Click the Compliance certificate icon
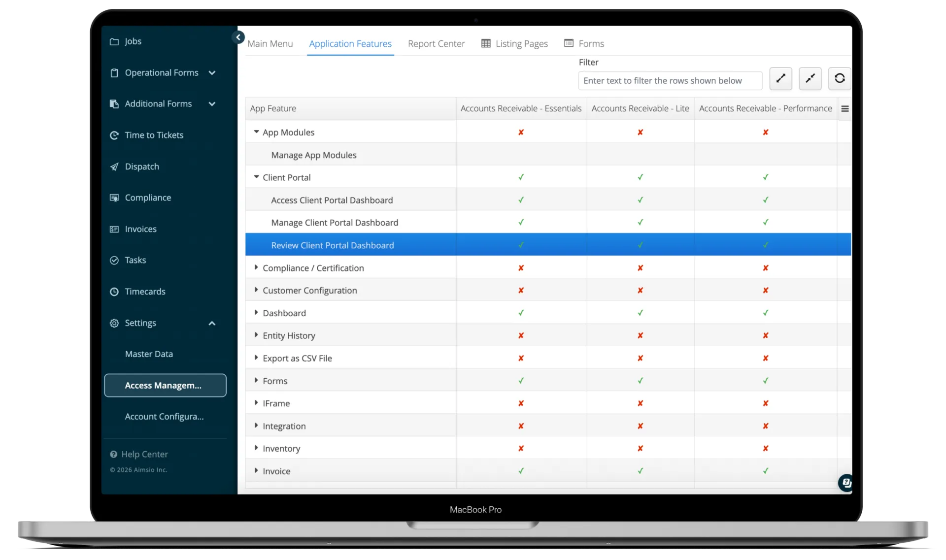946x560 pixels. pos(114,198)
